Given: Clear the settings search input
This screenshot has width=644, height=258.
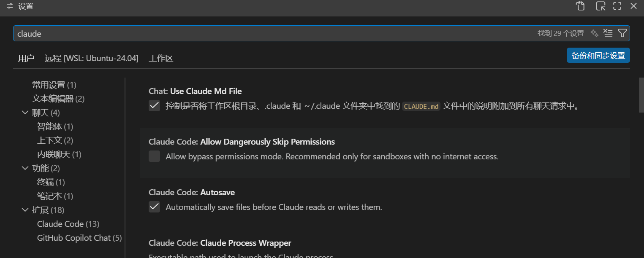Looking at the screenshot, I should (608, 33).
